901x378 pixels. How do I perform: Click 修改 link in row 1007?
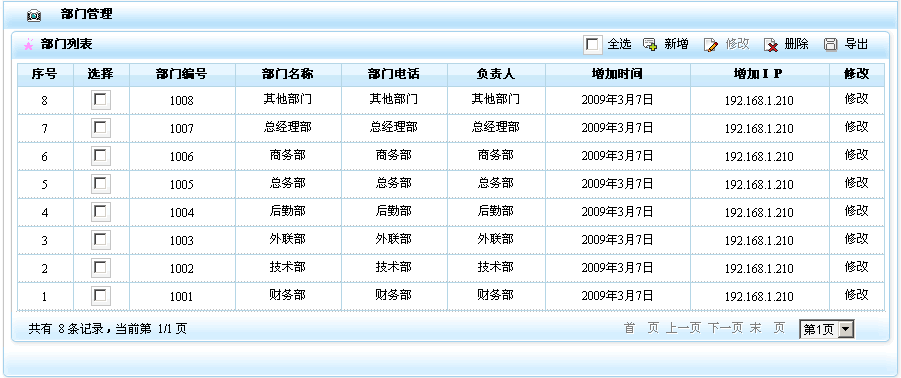pyautogui.click(x=856, y=126)
